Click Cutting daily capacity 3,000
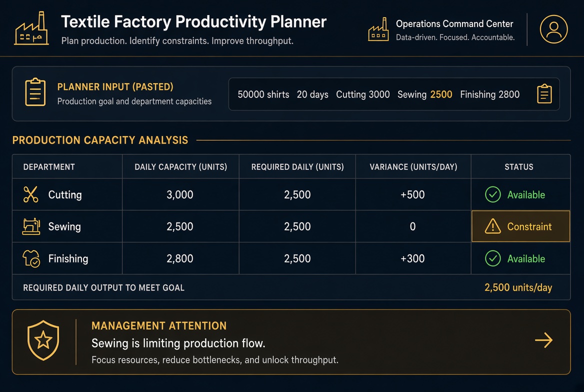The image size is (584, 392). click(180, 194)
